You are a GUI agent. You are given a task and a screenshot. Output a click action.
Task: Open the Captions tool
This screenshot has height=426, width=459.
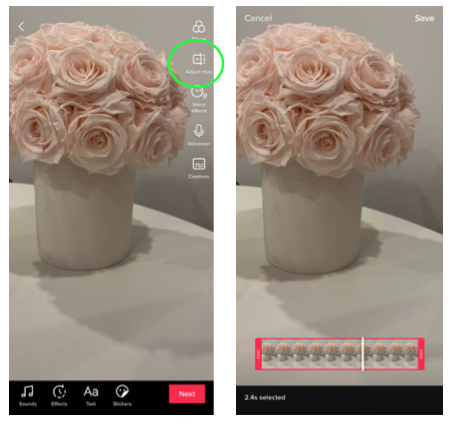click(199, 168)
